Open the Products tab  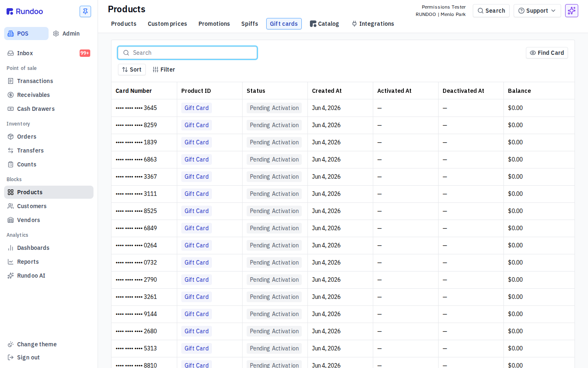tap(124, 24)
